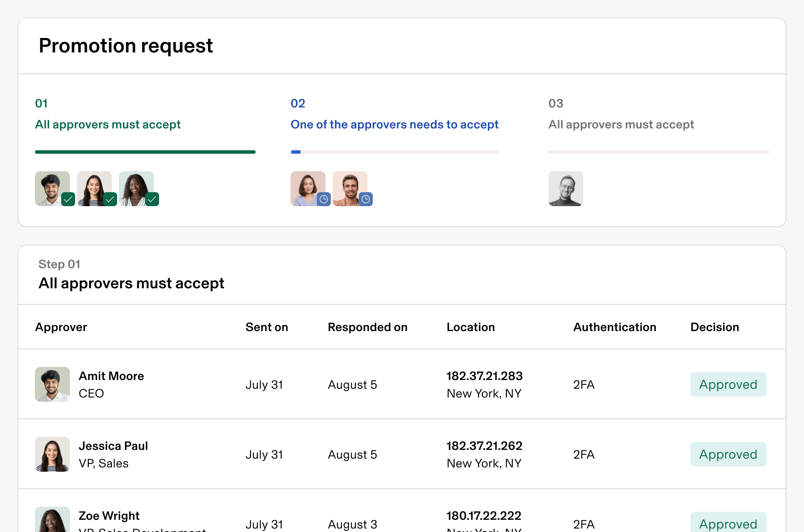This screenshot has width=804, height=532.
Task: Click the grayscale approver avatar in step 03
Action: coord(565,189)
